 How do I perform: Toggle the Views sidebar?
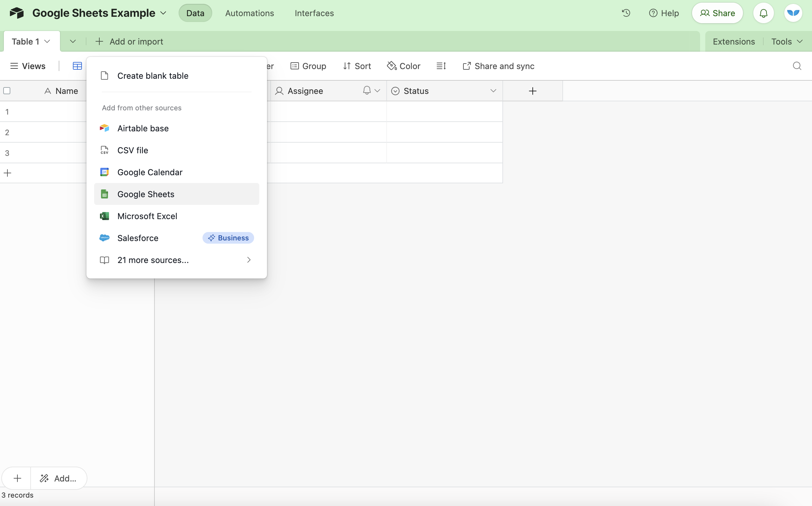coord(28,66)
